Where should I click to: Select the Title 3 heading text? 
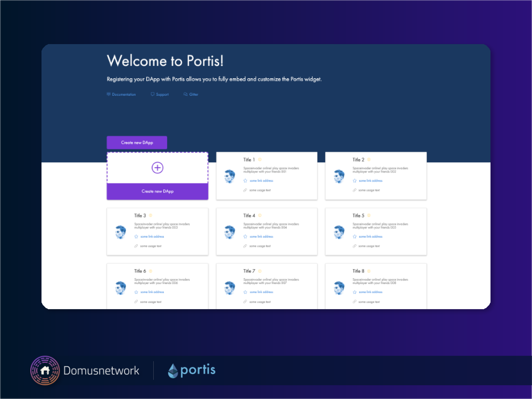[x=140, y=215]
